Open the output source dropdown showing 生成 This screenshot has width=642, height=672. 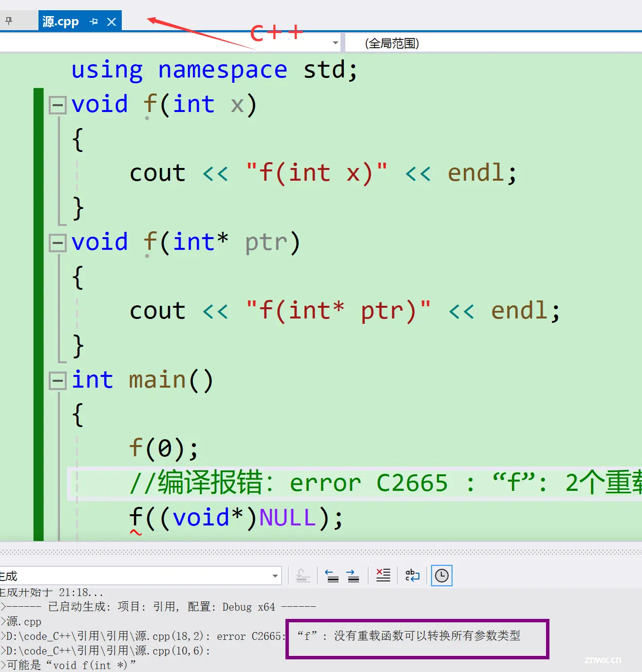point(140,576)
